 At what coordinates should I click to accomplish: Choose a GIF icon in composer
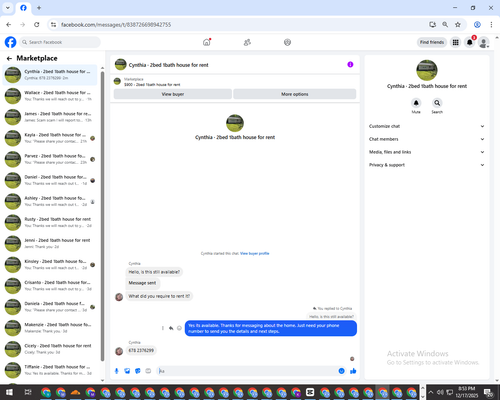[x=148, y=371]
